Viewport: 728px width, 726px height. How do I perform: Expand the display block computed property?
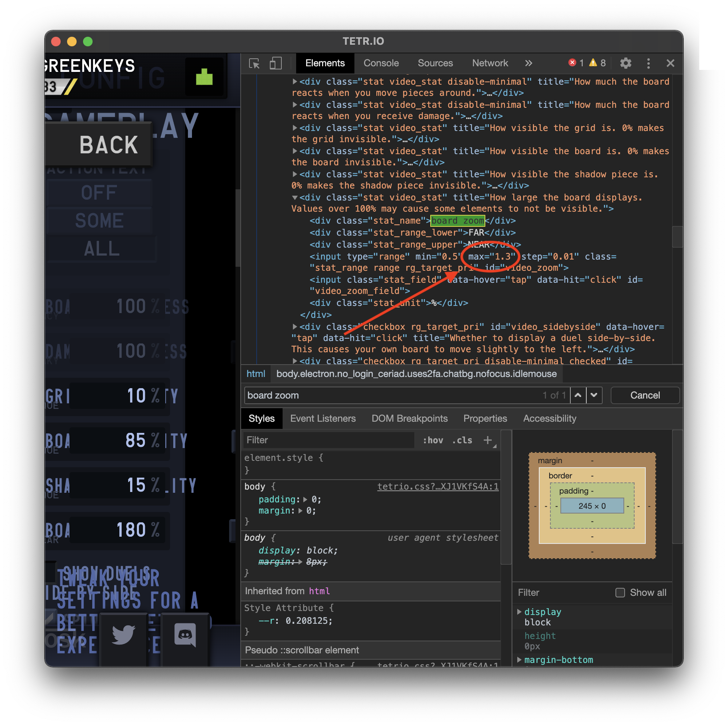pos(519,611)
